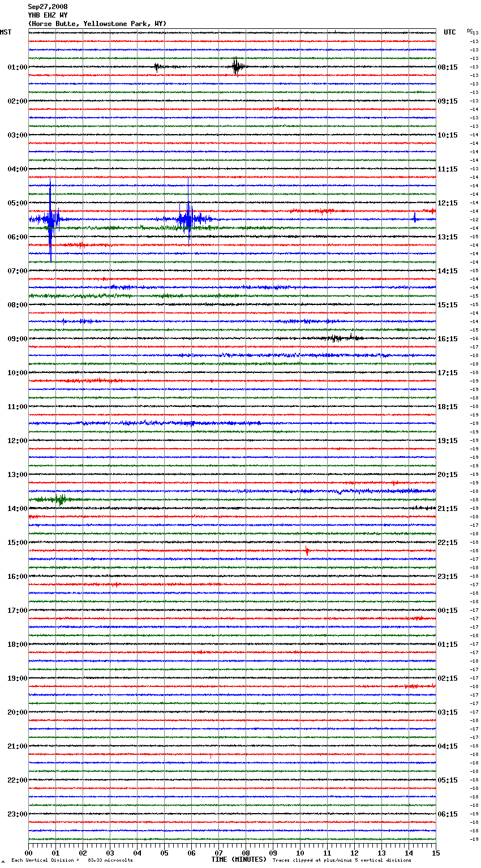
Task: Click the 08:15 UTC time label
Action: [448, 67]
